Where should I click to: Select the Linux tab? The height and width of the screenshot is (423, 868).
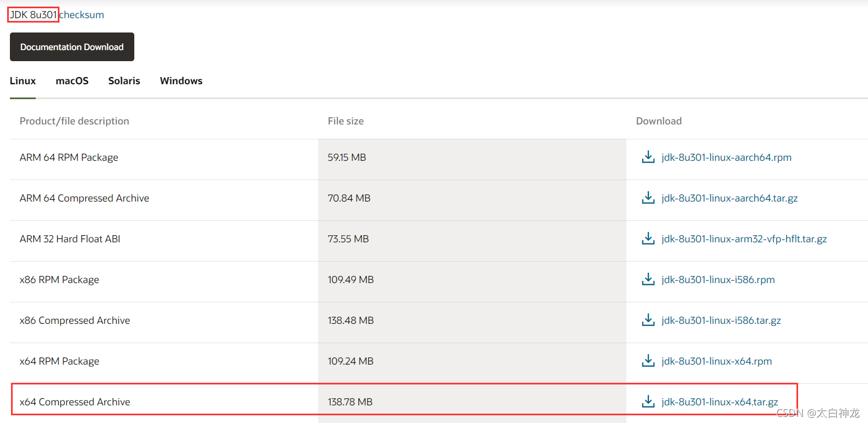(23, 81)
